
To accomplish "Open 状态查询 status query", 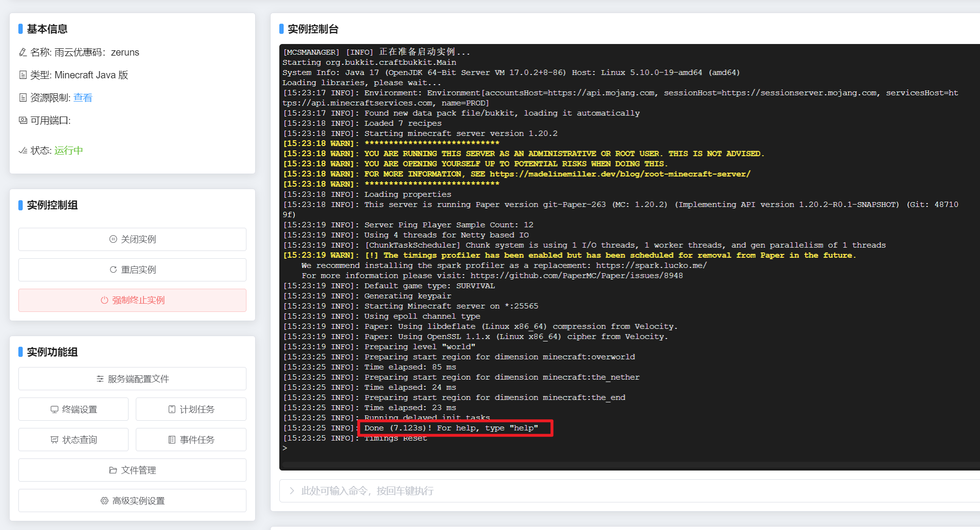I will 73,440.
